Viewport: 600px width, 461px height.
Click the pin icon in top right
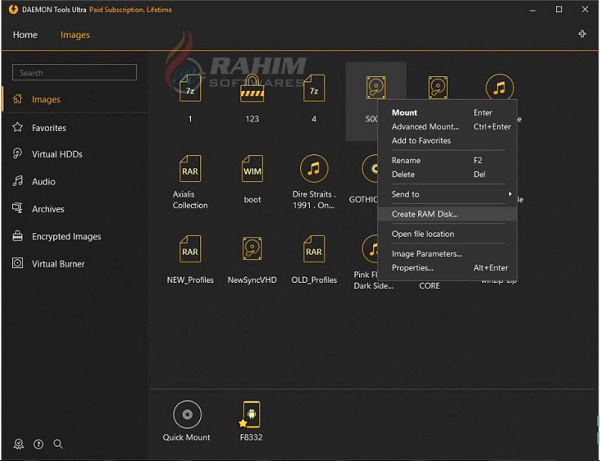pos(582,34)
